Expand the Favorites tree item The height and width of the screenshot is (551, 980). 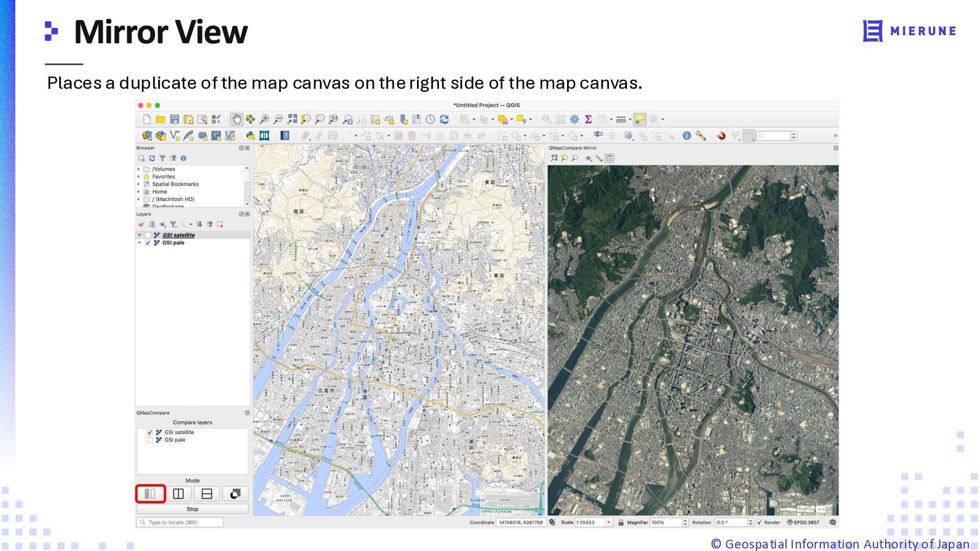coord(139,177)
